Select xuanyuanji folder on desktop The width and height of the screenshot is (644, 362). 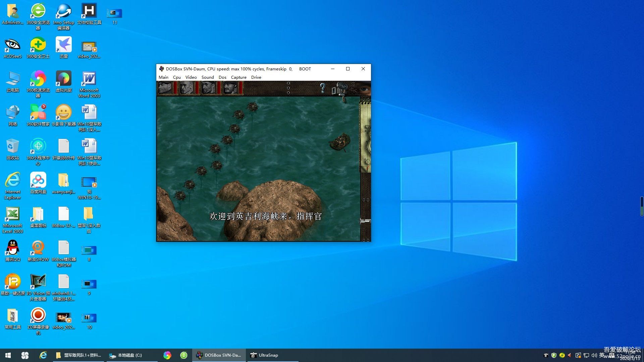63,183
